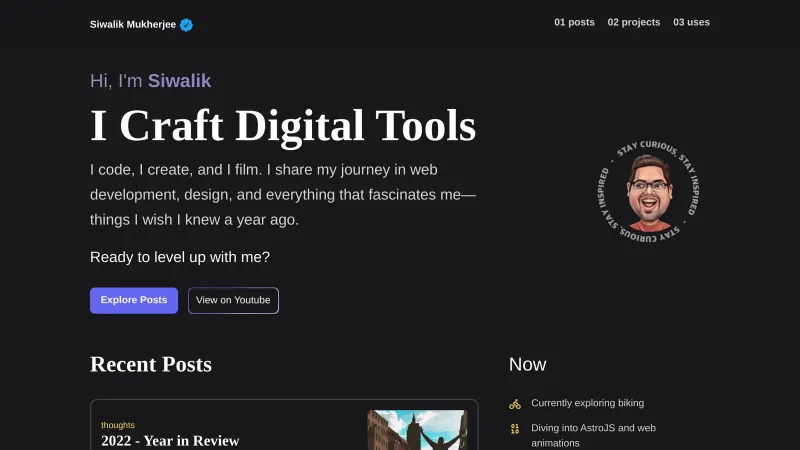
Task: Click the yellow bicycle icon
Action: (x=515, y=404)
